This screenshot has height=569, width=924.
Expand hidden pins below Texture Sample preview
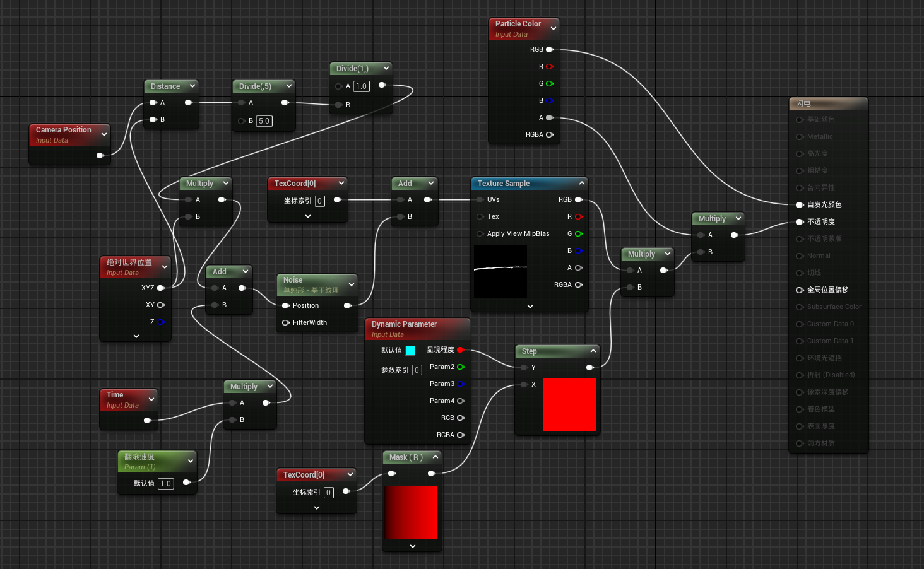click(x=530, y=307)
